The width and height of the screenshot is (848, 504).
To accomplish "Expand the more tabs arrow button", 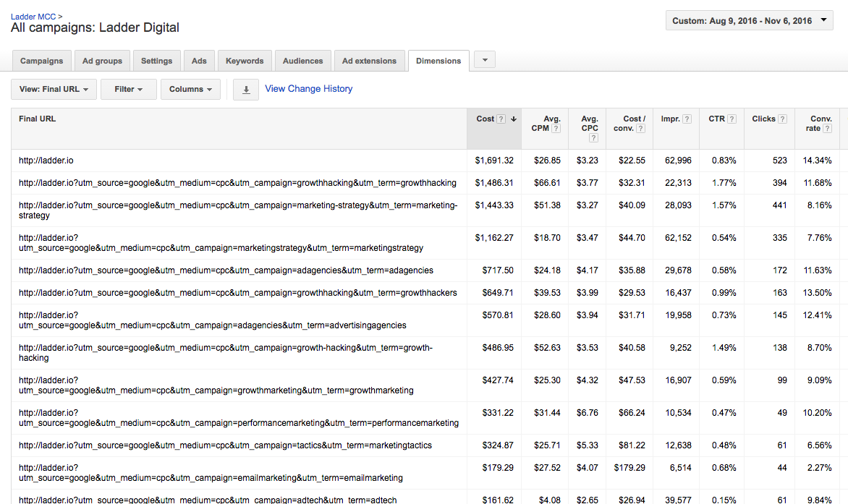I will pos(484,61).
